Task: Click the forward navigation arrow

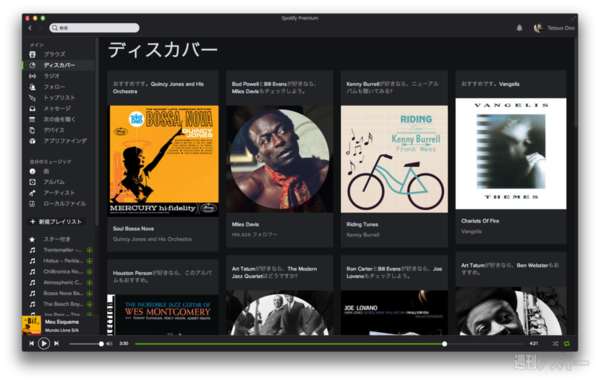Action: 40,28
